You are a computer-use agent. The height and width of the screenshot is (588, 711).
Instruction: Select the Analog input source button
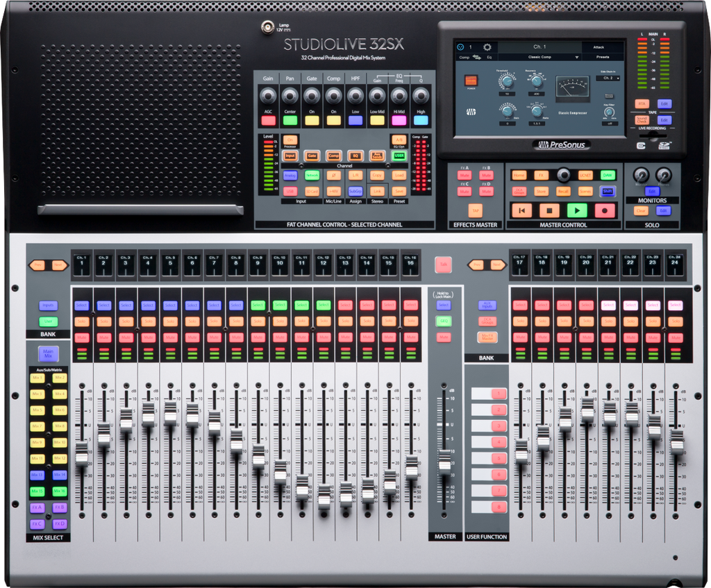click(290, 176)
